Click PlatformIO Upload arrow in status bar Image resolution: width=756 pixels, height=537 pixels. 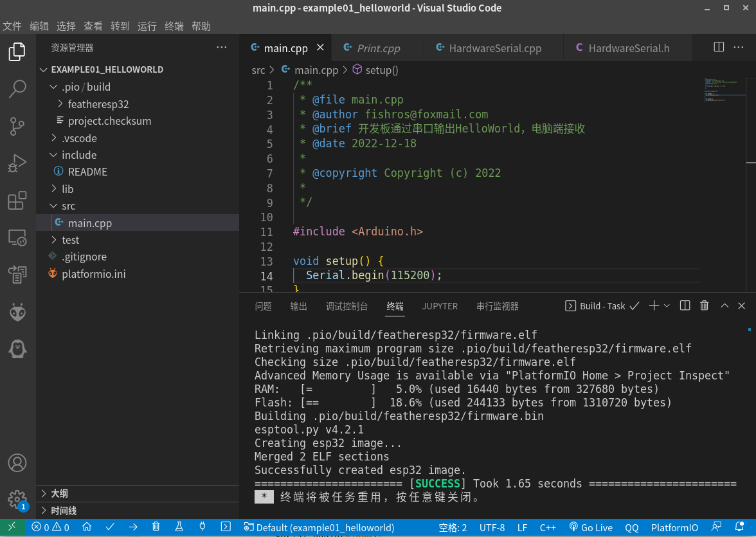pyautogui.click(x=133, y=527)
